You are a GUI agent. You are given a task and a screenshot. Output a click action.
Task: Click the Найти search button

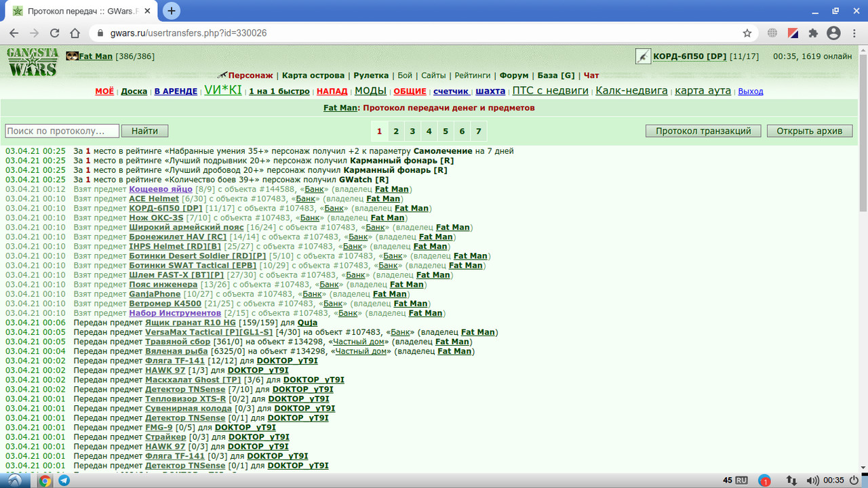145,131
